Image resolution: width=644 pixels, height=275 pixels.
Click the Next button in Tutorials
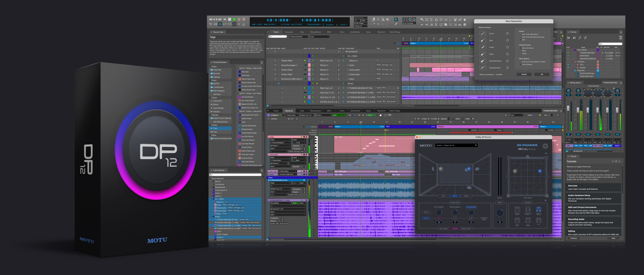tap(613, 238)
